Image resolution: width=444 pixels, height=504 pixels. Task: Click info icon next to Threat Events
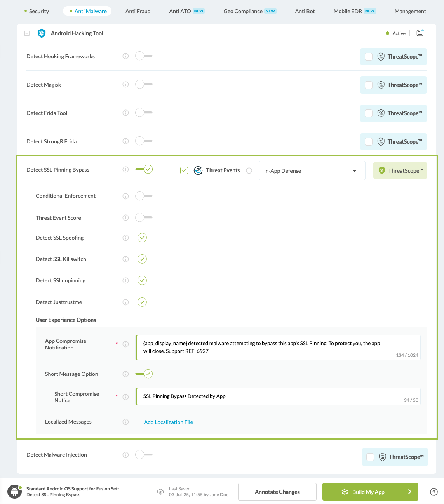click(249, 170)
